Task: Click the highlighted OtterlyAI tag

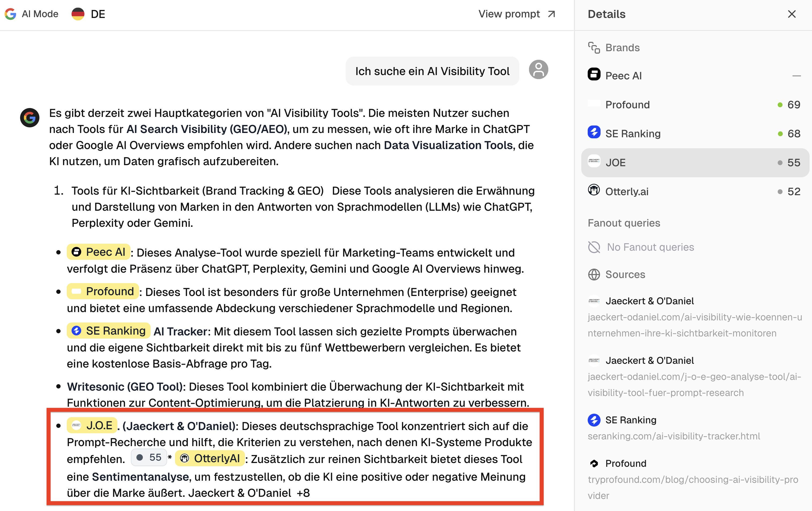Action: coord(210,458)
